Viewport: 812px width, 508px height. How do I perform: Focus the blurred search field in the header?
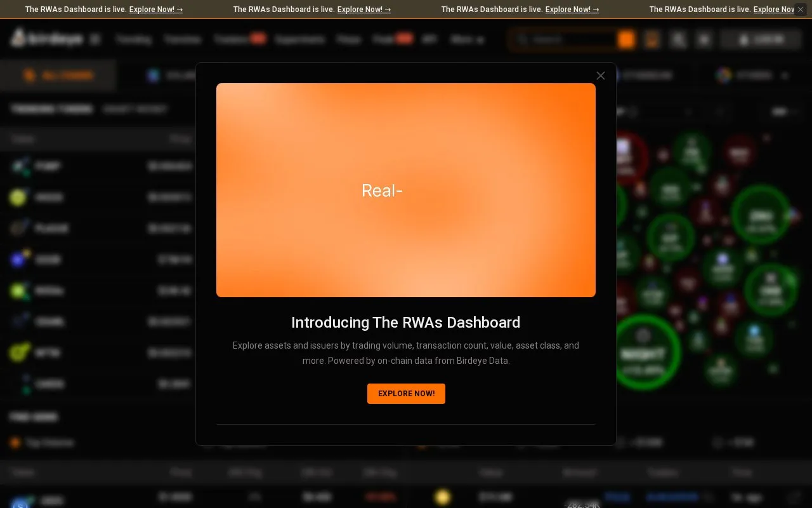tap(572, 39)
